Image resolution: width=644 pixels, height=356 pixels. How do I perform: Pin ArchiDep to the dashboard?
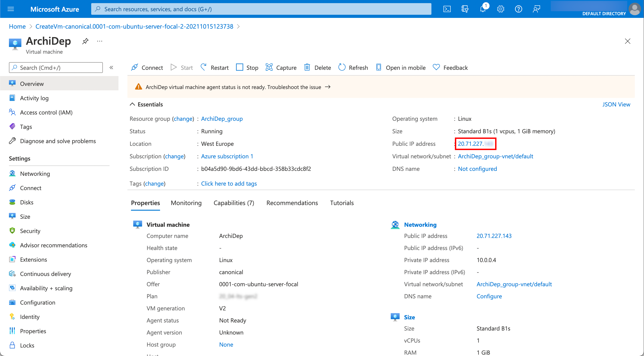click(x=85, y=41)
